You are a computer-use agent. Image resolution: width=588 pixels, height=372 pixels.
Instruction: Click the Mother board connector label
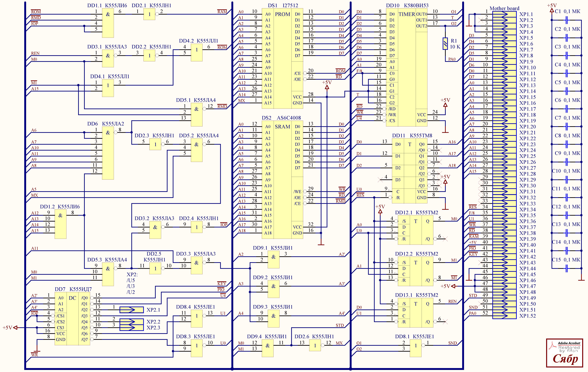click(x=505, y=8)
